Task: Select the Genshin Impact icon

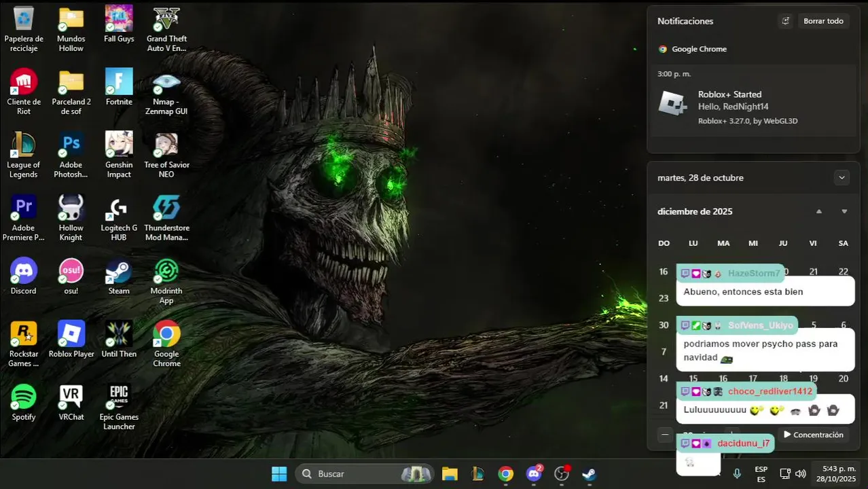Action: point(119,155)
